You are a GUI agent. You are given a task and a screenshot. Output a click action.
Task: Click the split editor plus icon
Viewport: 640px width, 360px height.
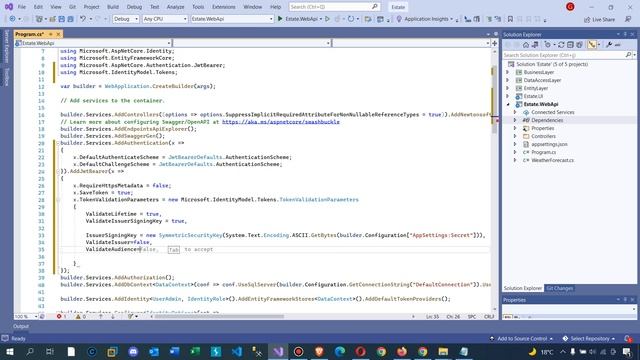pyautogui.click(x=495, y=43)
